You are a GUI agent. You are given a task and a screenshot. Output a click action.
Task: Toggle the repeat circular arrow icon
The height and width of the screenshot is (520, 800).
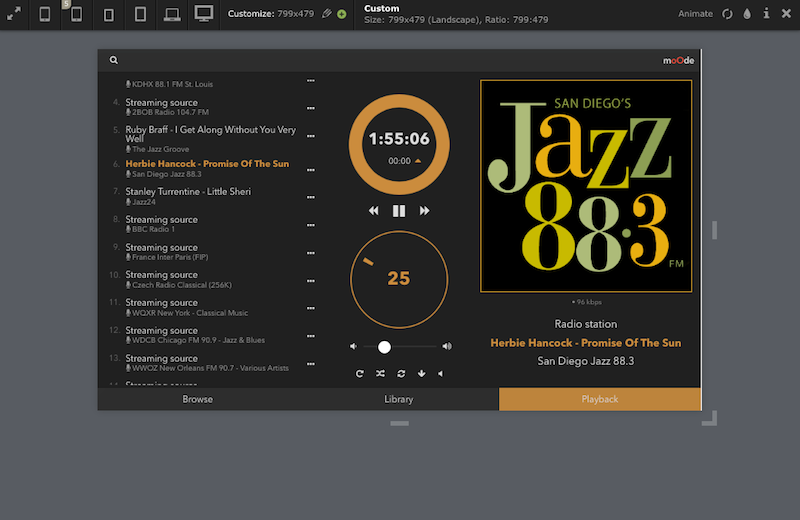pos(360,374)
